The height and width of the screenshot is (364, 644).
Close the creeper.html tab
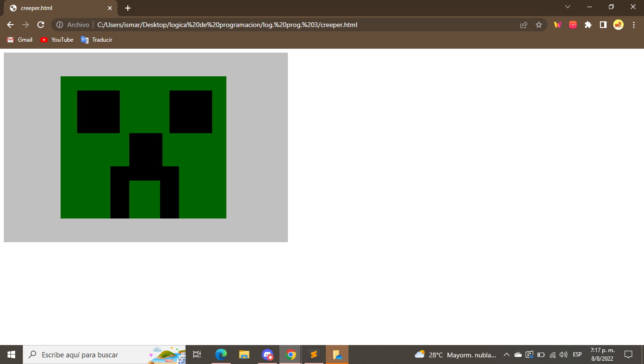pos(110,8)
